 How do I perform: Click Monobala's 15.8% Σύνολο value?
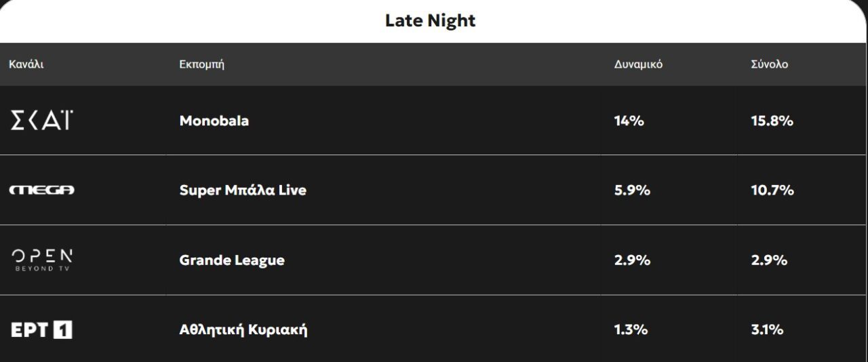click(772, 121)
